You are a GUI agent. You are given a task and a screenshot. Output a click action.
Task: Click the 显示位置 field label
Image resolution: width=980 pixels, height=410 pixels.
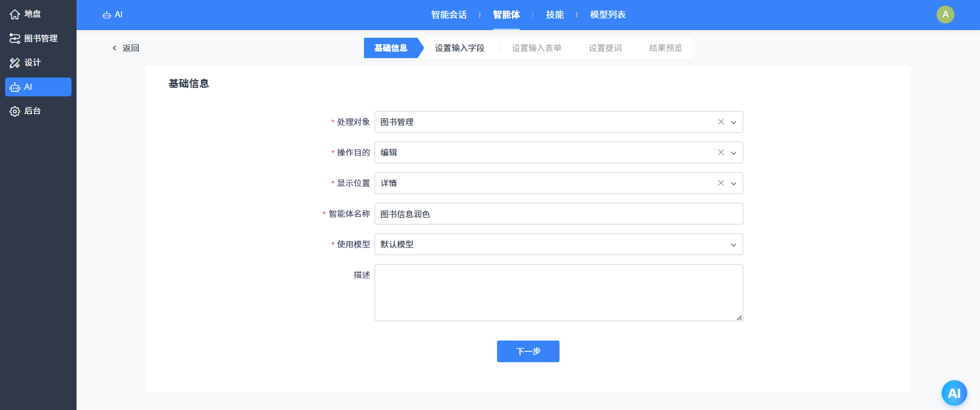(353, 183)
